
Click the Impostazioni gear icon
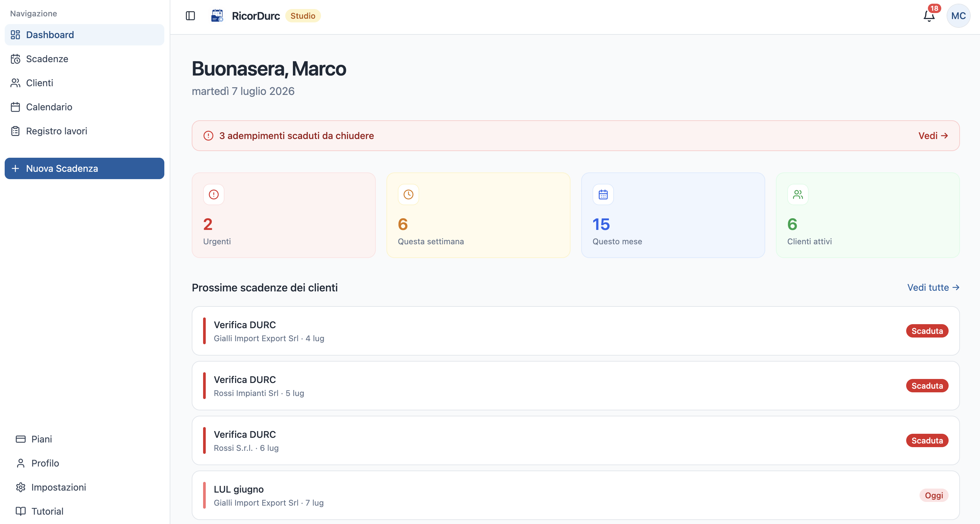(x=21, y=487)
